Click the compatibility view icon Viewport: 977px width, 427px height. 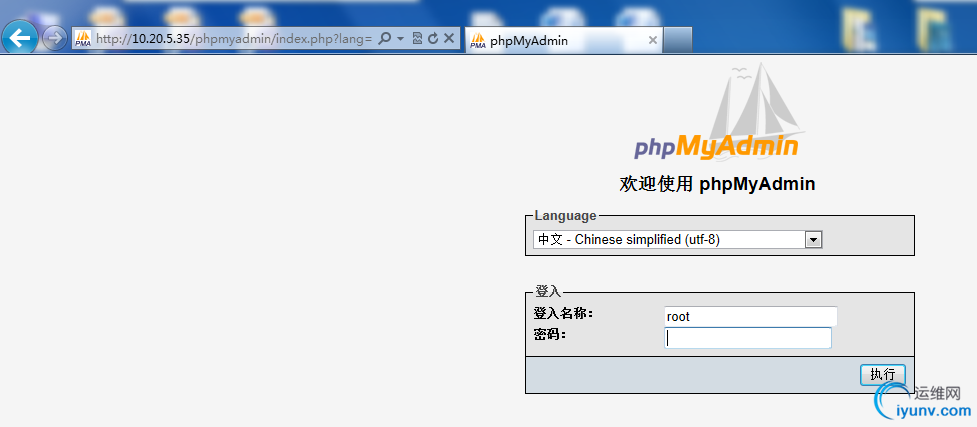pyautogui.click(x=417, y=39)
